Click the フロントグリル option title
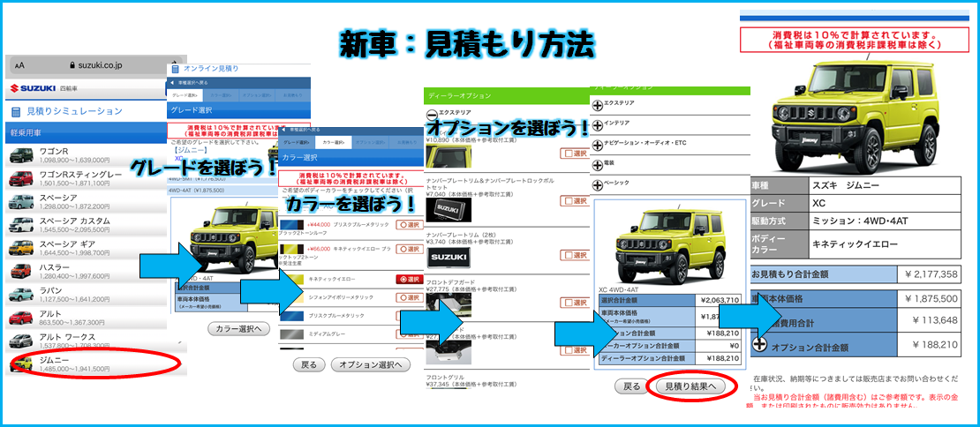Image resolution: width=980 pixels, height=427 pixels. (446, 378)
